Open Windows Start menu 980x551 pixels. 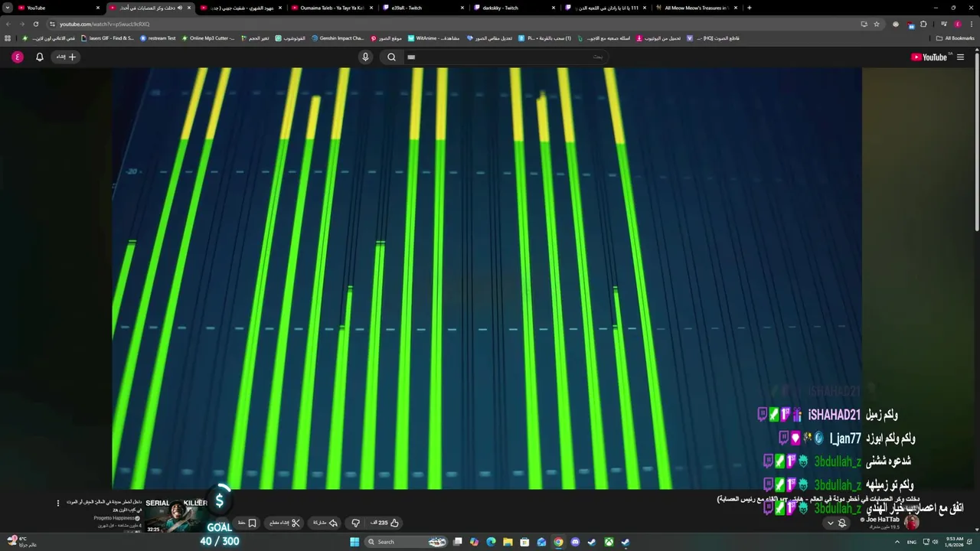(354, 542)
